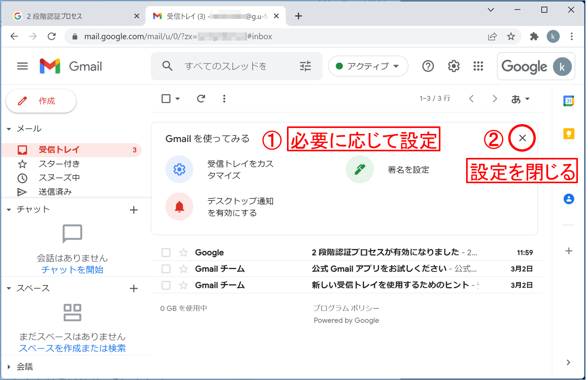Image resolution: width=588 pixels, height=380 pixels.
Task: Open the Settings gear icon
Action: (454, 66)
